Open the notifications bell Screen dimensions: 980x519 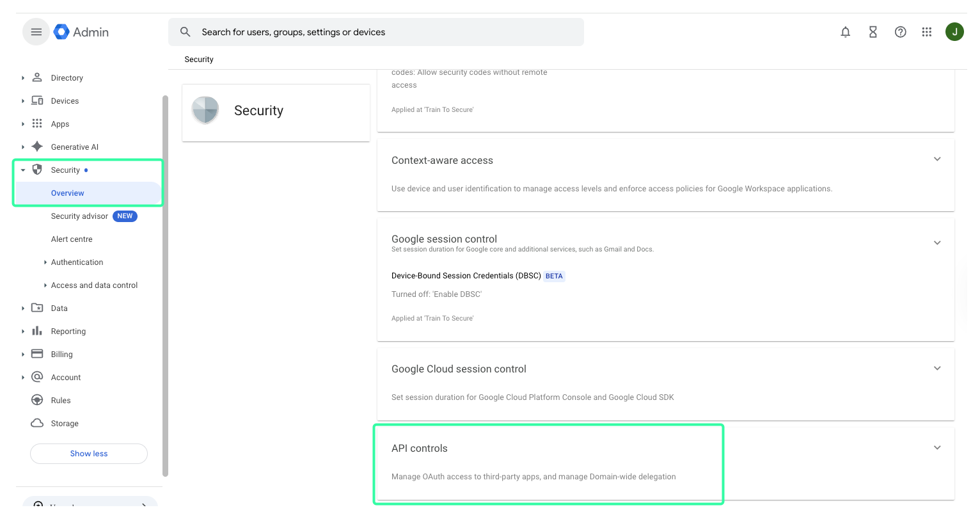click(x=845, y=32)
